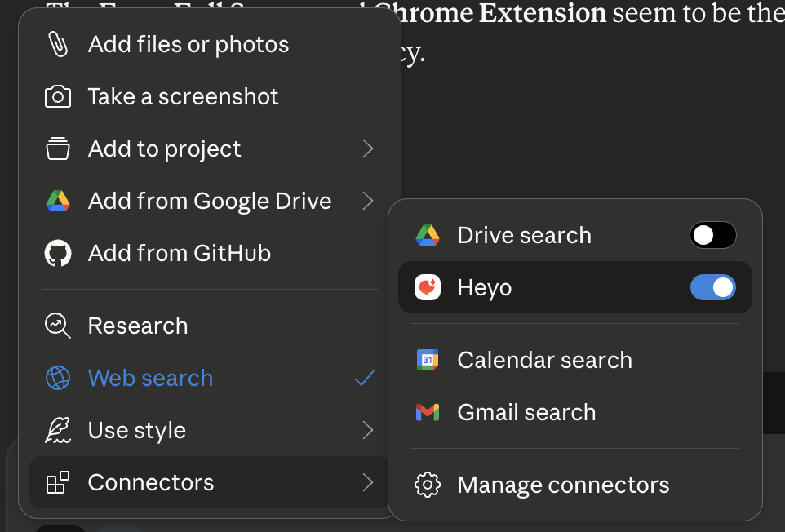Screen dimensions: 785x532
Task: Select Take a screenshot from the menu
Action: click(x=183, y=96)
